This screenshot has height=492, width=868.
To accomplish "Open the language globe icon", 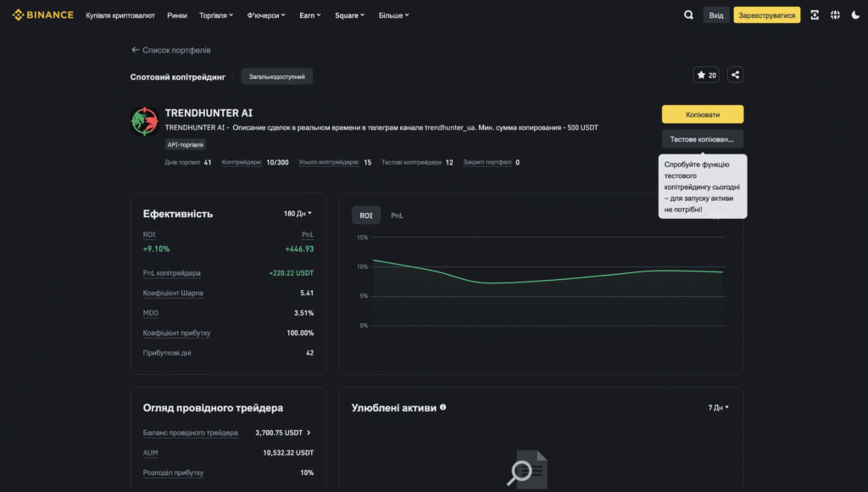I will (835, 15).
